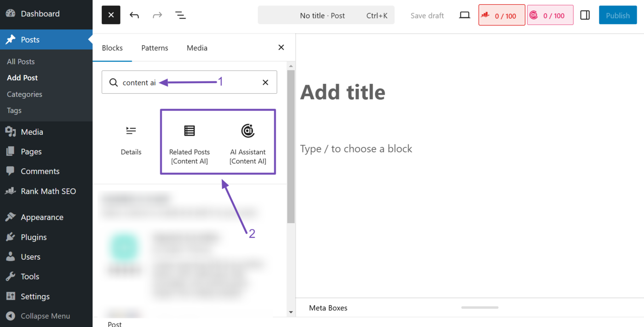Collapse the admin menu
644x327 pixels.
point(46,316)
